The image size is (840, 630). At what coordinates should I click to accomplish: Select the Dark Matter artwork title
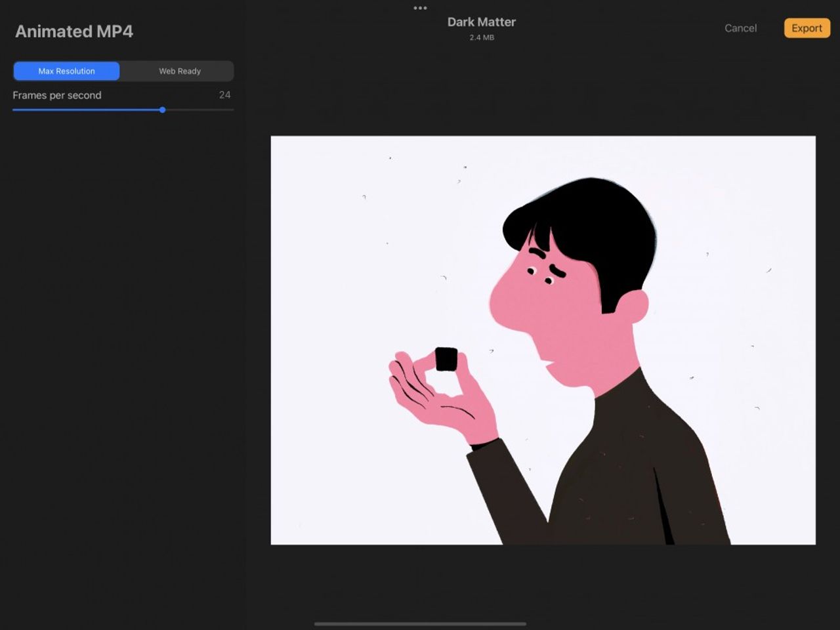[482, 22]
